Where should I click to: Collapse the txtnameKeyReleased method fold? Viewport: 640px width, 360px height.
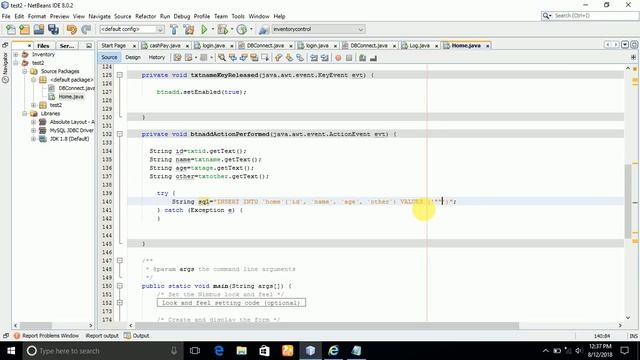click(x=120, y=75)
